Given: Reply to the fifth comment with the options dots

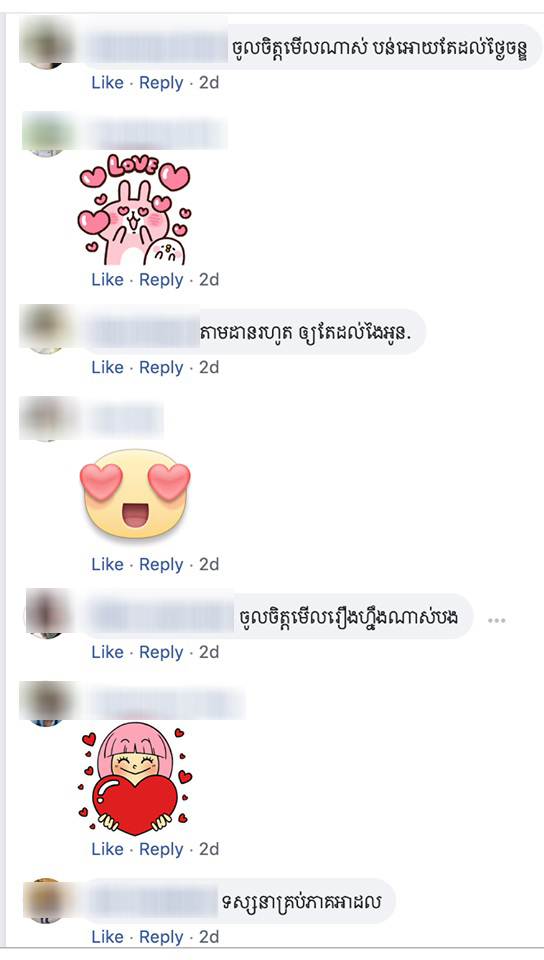Looking at the screenshot, I should point(161,652).
